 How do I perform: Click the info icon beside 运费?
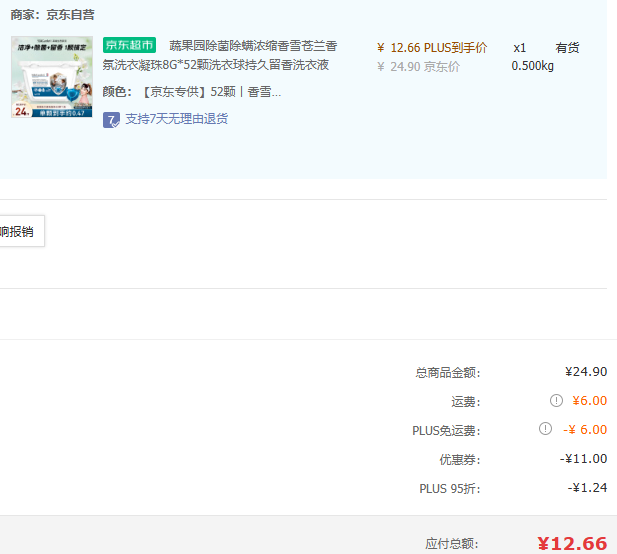(556, 401)
